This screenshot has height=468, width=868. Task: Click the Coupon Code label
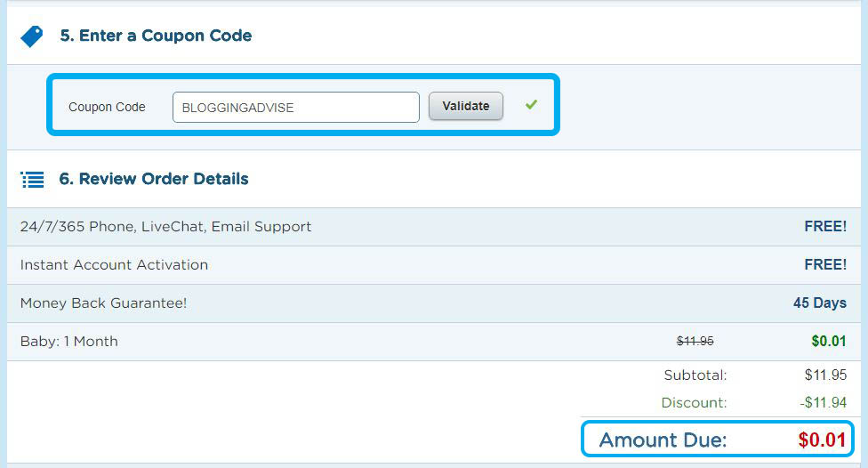(107, 107)
